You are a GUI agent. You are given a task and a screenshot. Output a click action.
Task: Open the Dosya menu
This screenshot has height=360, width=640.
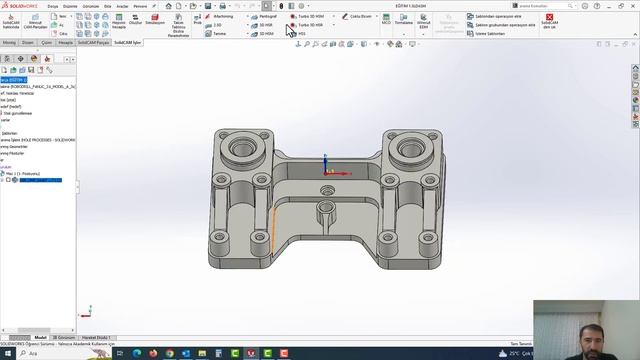coord(53,7)
